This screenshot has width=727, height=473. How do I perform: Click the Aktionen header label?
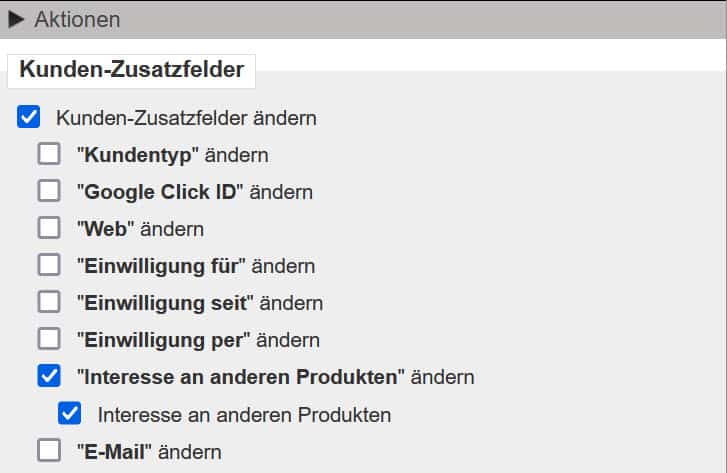point(77,19)
